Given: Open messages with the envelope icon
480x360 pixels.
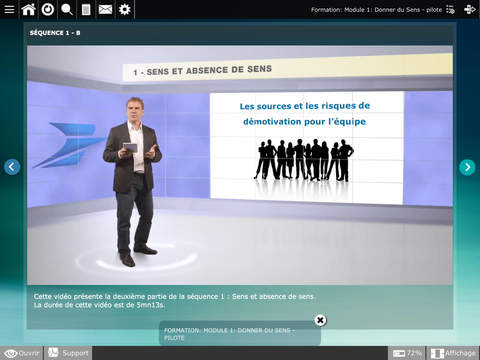Looking at the screenshot, I should point(105,9).
